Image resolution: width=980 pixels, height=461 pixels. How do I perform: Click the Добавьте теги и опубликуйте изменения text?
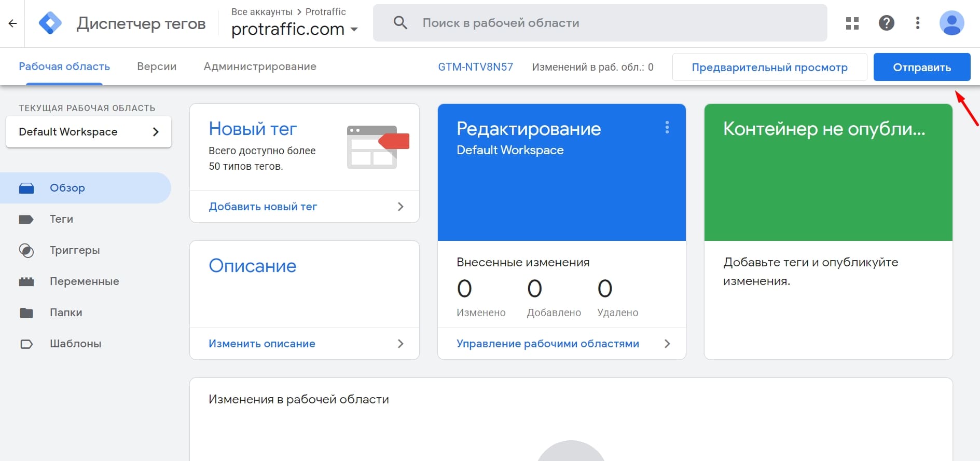811,272
